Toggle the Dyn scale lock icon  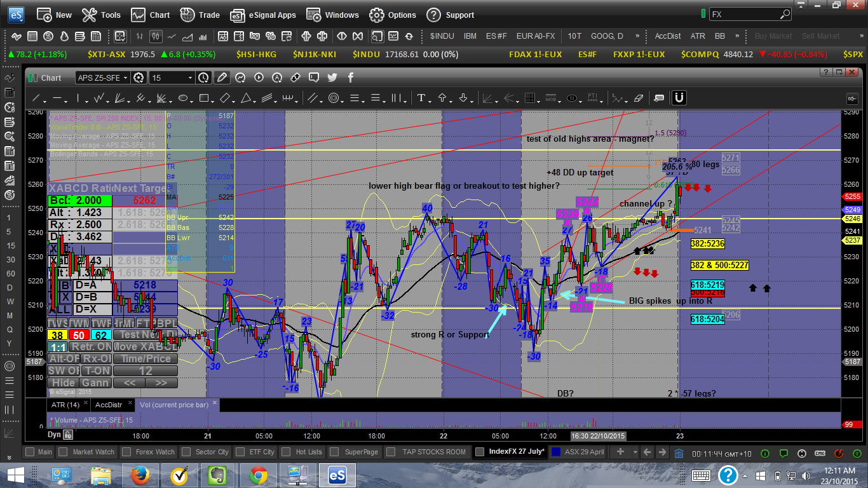click(68, 435)
